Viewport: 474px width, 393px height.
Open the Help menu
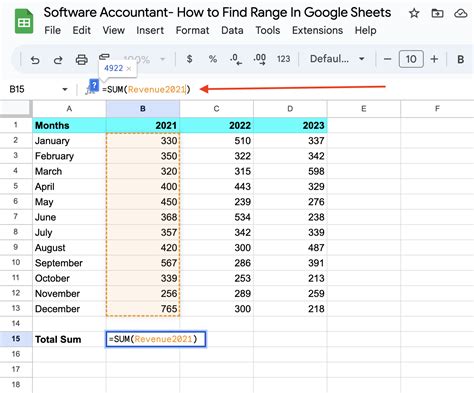(x=365, y=30)
